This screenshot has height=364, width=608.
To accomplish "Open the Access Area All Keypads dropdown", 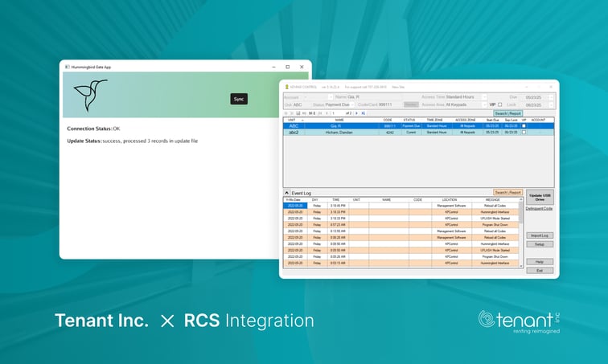I will (484, 104).
